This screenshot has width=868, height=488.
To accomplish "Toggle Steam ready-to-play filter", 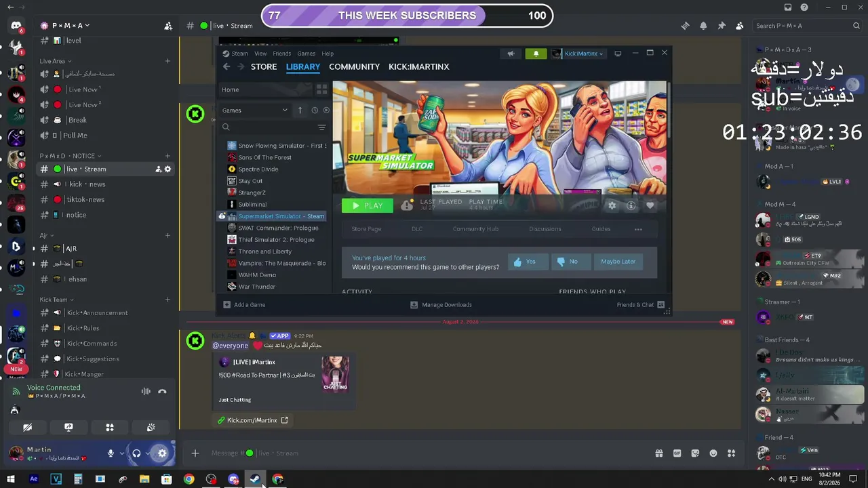I will coord(326,110).
